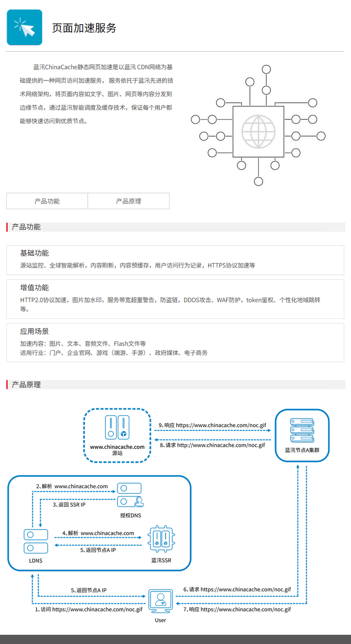The height and width of the screenshot is (644, 351).
Task: Click the 蓝汛SSR chip icon
Action: click(x=162, y=539)
